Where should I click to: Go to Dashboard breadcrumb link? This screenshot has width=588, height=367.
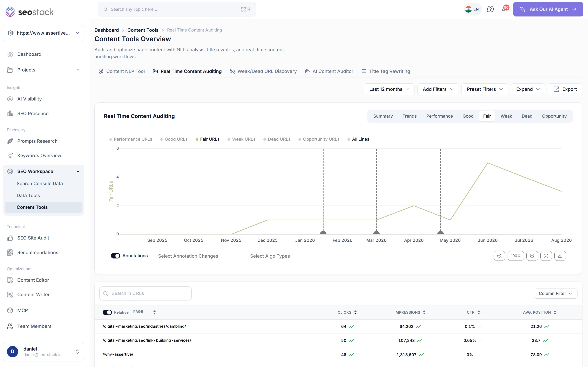[107, 30]
